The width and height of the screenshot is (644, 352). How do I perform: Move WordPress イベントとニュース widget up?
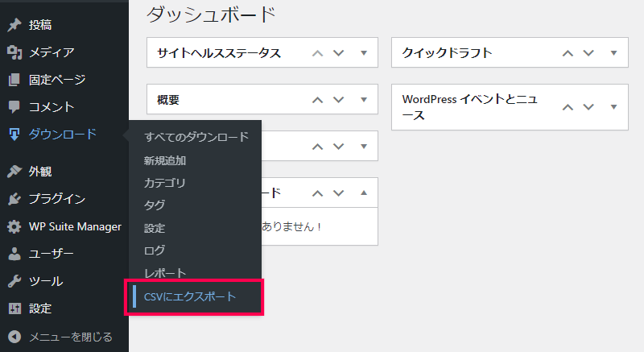pyautogui.click(x=568, y=107)
